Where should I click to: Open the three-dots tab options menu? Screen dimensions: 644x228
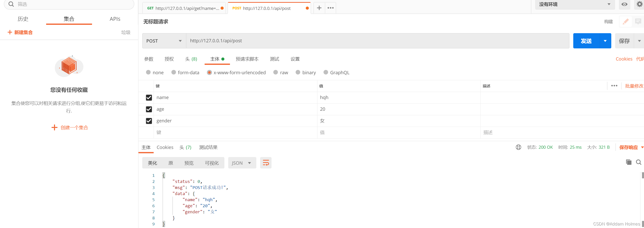(x=331, y=8)
